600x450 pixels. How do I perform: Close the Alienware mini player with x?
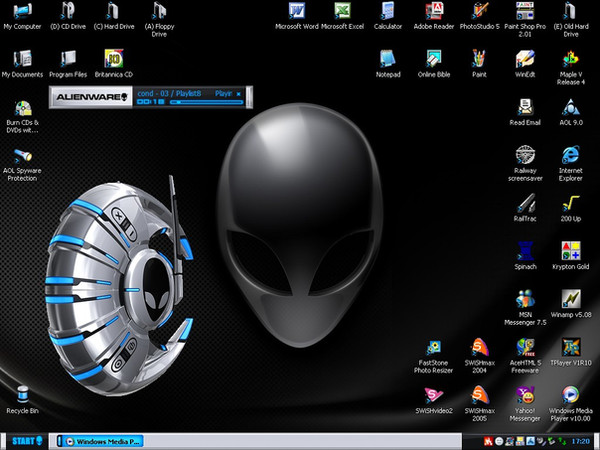[238, 93]
